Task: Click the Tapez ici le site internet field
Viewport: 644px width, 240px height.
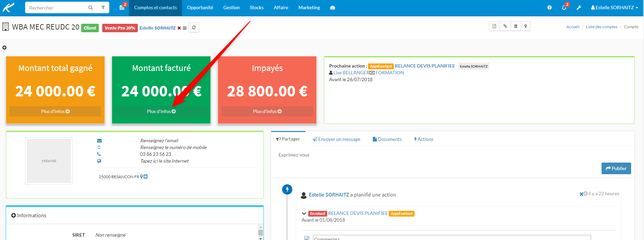Action: (x=165, y=161)
